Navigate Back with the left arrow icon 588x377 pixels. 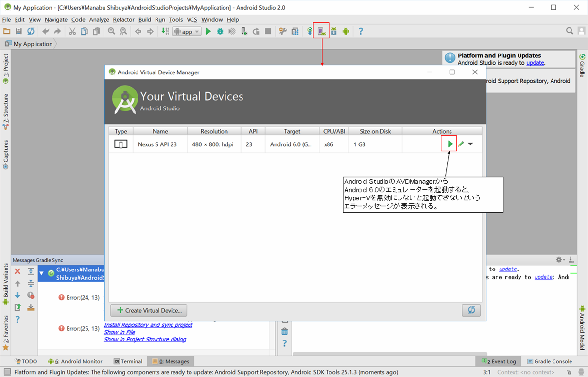tap(138, 31)
